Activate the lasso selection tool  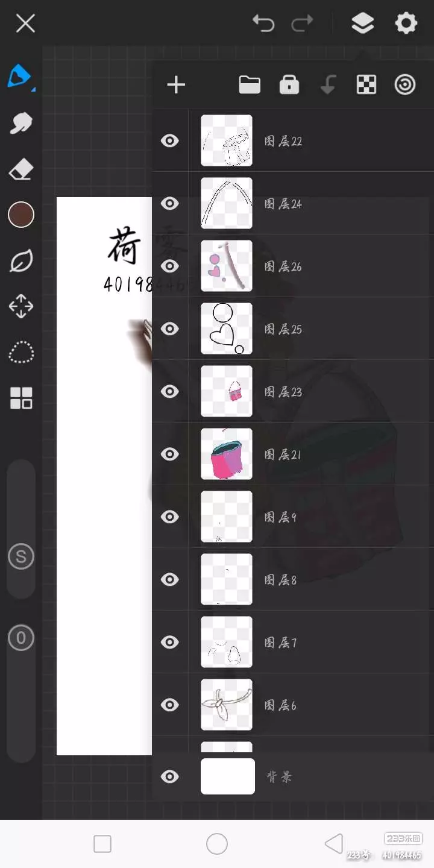pos(21,352)
